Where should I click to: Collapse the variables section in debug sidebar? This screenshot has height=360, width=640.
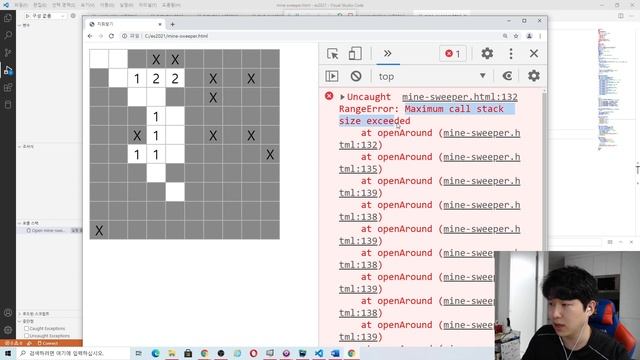pyautogui.click(x=49, y=25)
